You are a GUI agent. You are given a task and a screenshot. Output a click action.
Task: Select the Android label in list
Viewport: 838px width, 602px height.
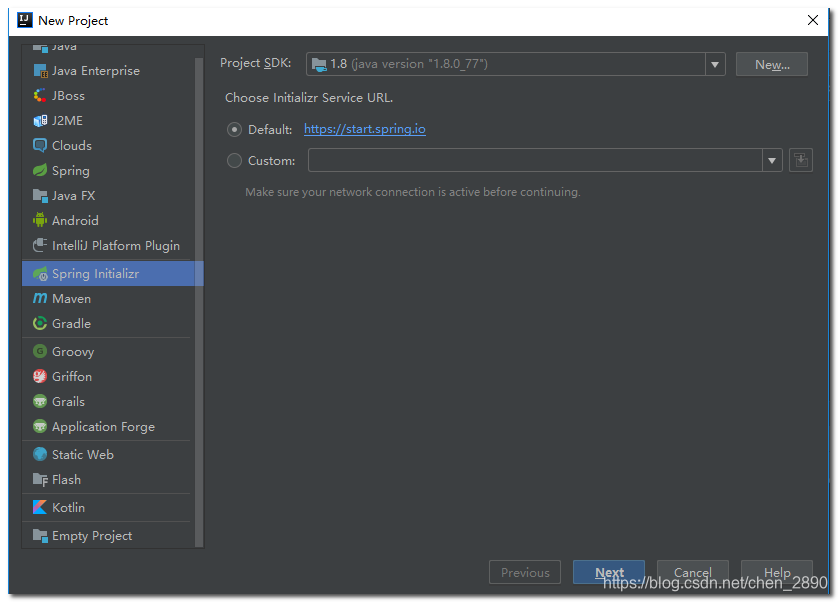click(75, 220)
